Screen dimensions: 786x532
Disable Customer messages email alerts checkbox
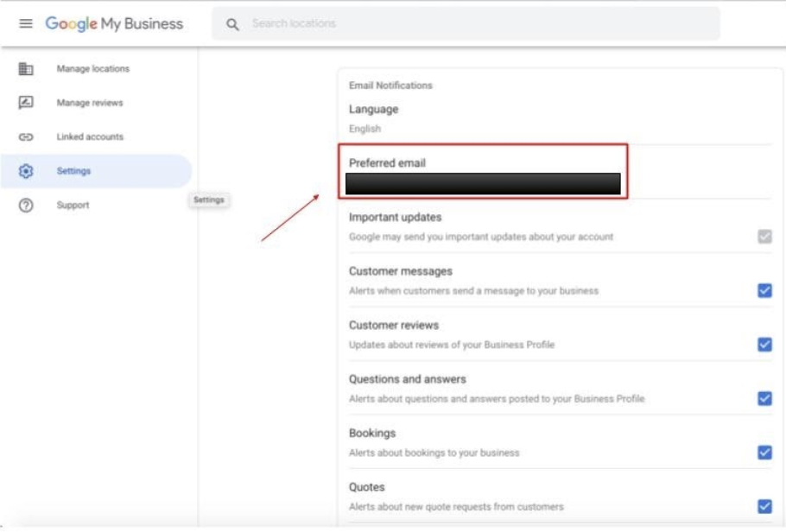click(764, 290)
